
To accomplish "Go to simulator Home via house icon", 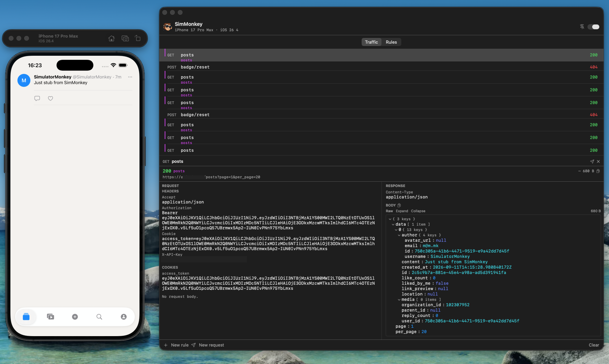I will 112,39.
